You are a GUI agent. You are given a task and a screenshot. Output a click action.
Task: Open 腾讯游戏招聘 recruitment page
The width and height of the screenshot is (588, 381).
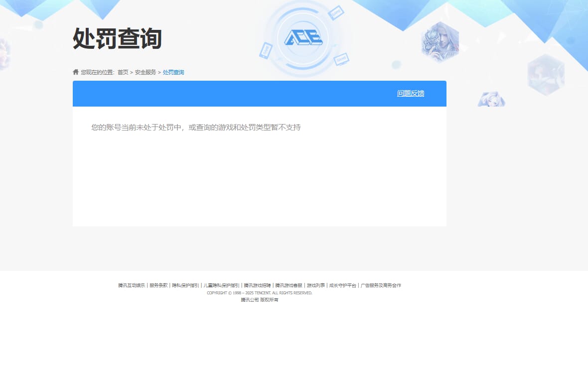pos(256,285)
